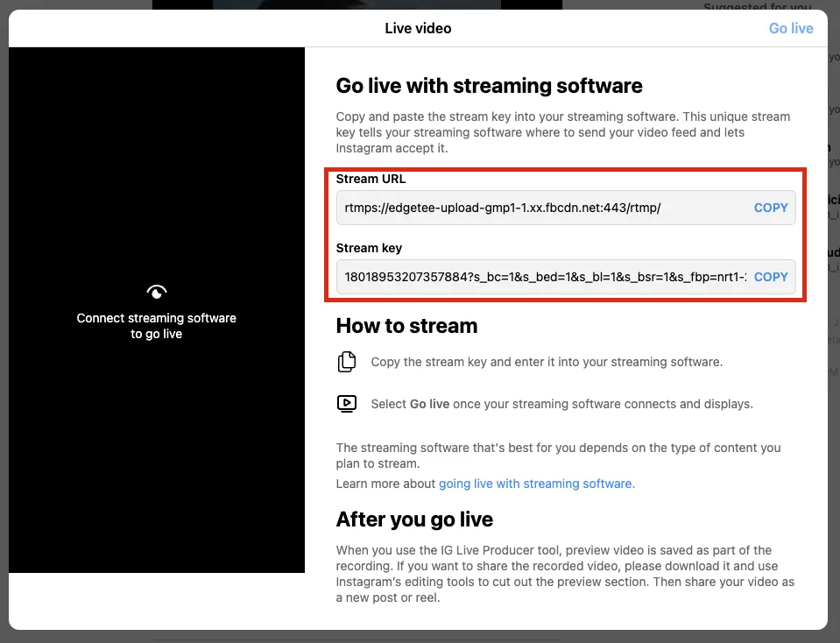Click the 'Copy and paste the stream key' description
The image size is (840, 643).
(x=563, y=132)
